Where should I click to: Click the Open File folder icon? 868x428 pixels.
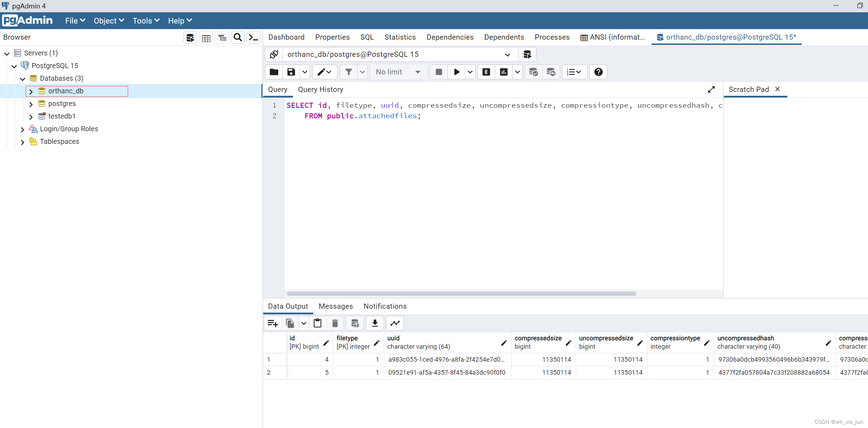(x=274, y=72)
